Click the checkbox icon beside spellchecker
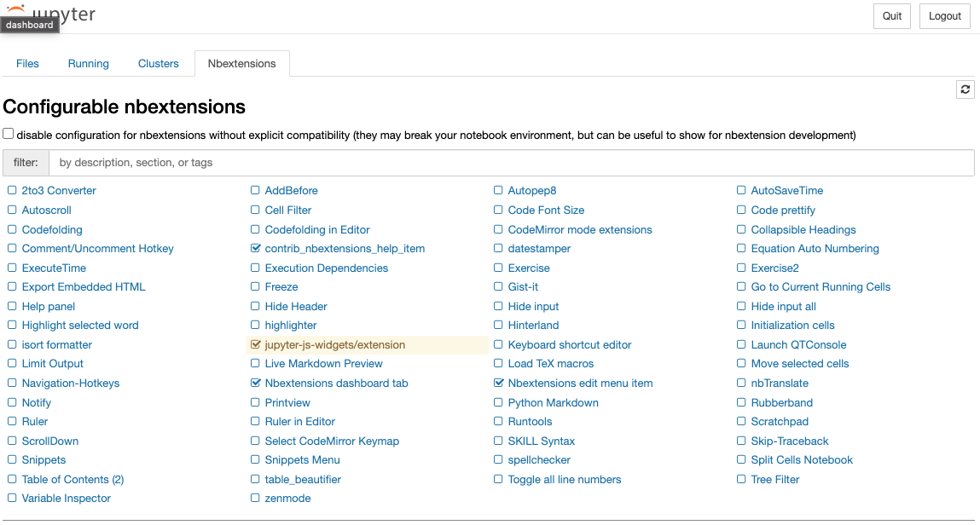The image size is (980, 525). coord(498,460)
